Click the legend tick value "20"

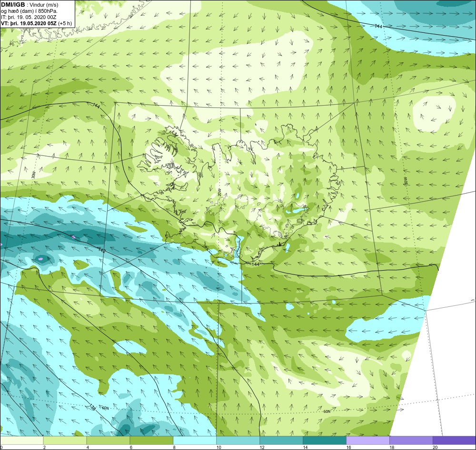coord(435,447)
